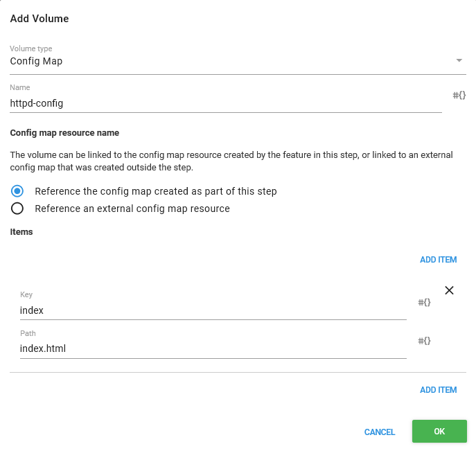Click the 'Volume type' field label
The height and width of the screenshot is (451, 476).
30,49
